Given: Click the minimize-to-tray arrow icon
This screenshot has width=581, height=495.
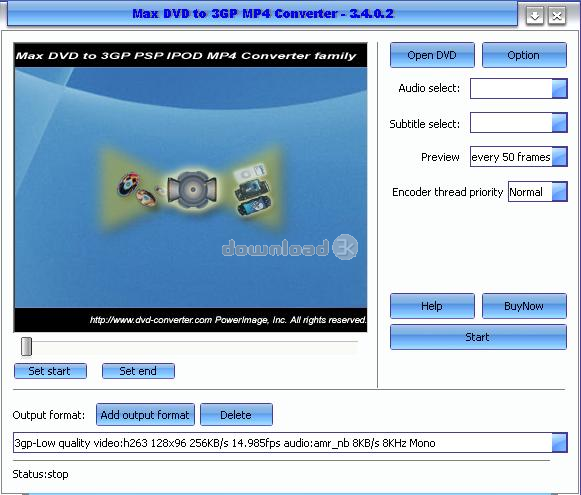Looking at the screenshot, I should pyautogui.click(x=535, y=16).
